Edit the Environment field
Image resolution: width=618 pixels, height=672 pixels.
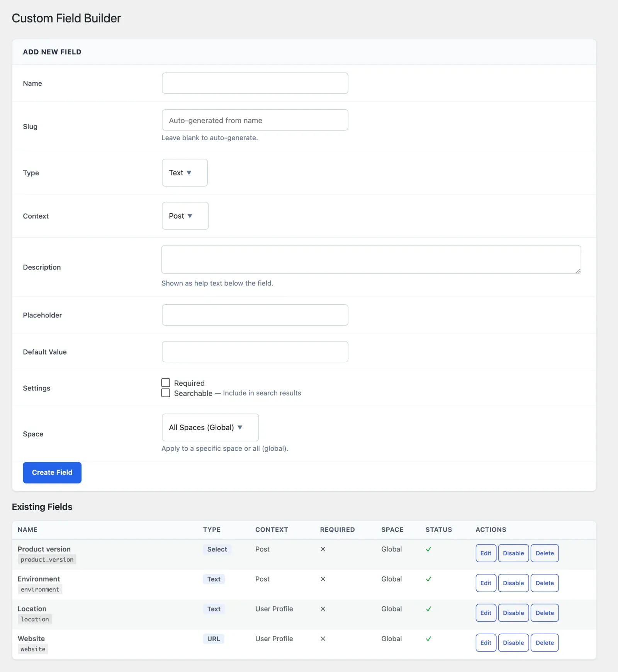click(486, 583)
